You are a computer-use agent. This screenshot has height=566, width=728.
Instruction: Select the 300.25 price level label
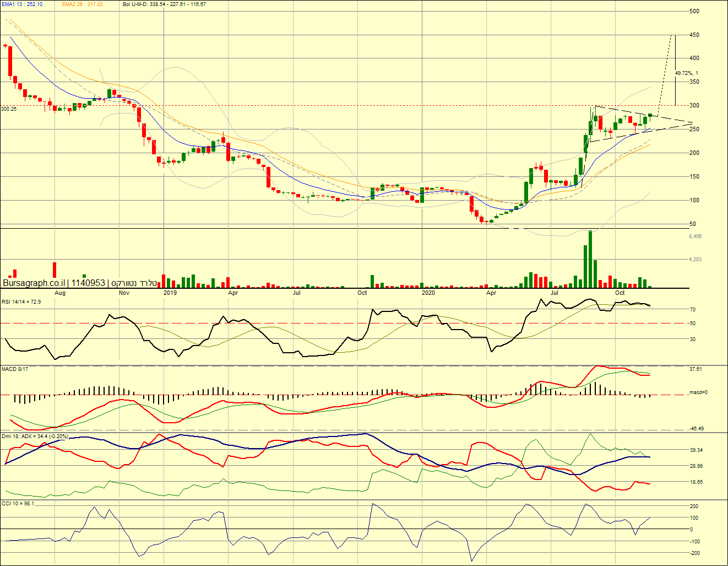9,109
